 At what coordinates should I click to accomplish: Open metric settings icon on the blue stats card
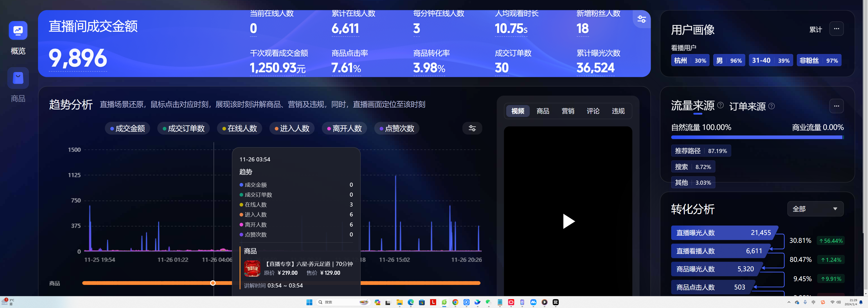(641, 19)
